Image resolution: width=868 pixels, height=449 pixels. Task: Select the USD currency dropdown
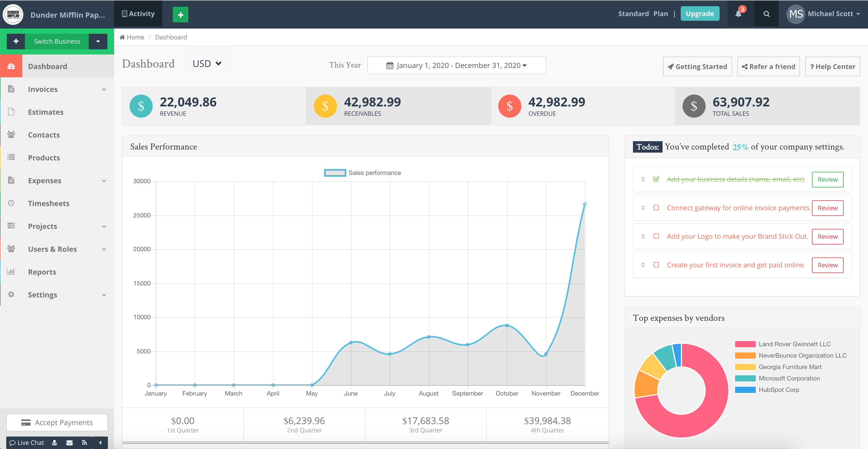tap(206, 64)
